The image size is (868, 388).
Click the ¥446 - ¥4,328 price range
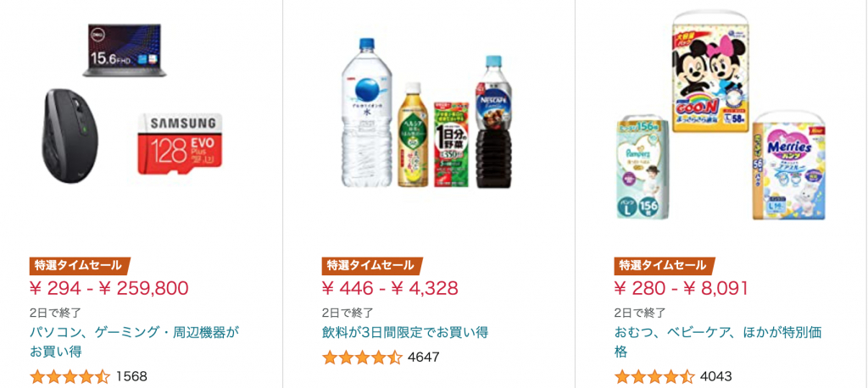[x=390, y=288]
